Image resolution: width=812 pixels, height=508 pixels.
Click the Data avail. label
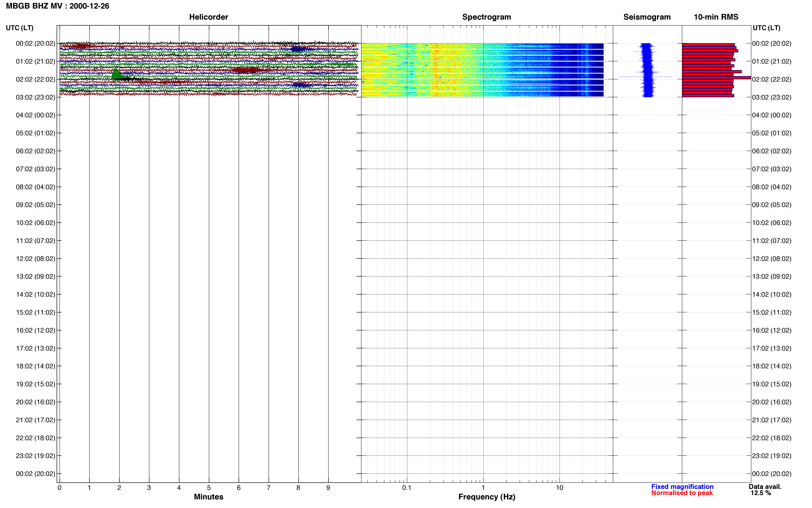click(x=765, y=486)
